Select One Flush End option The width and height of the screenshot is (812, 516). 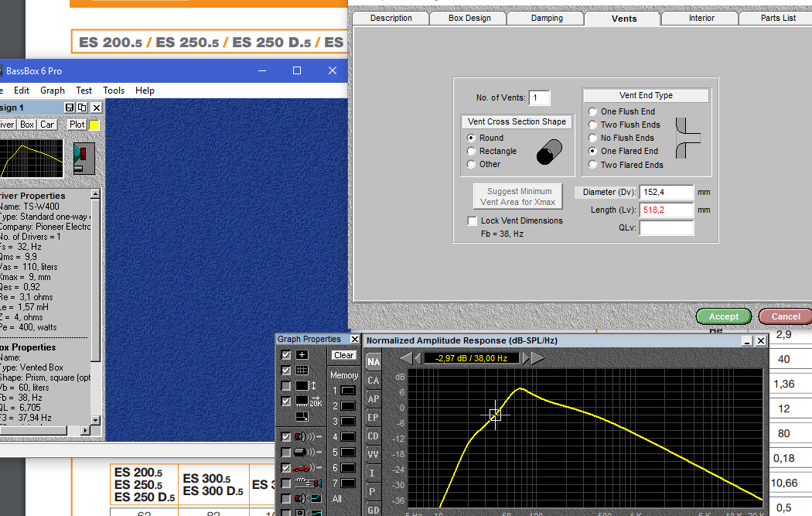(593, 111)
